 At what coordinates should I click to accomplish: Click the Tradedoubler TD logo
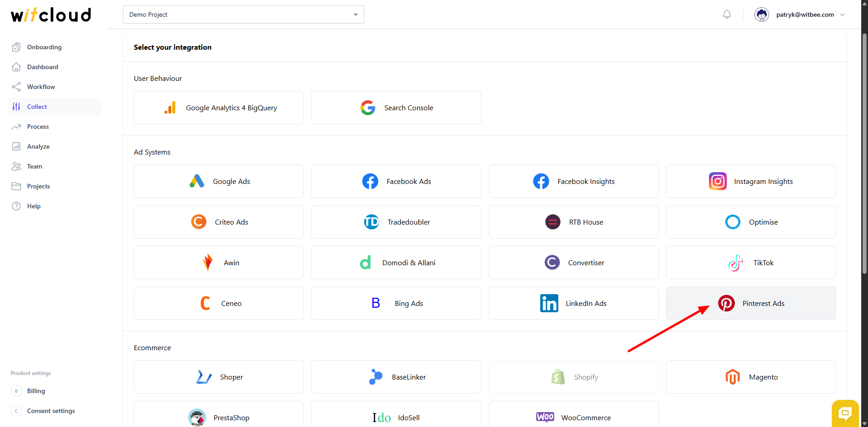pos(372,222)
